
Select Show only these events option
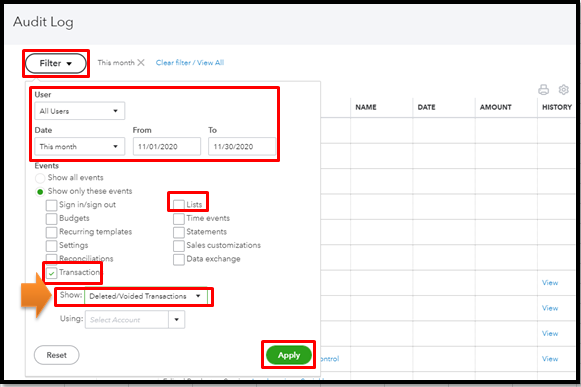pyautogui.click(x=40, y=192)
